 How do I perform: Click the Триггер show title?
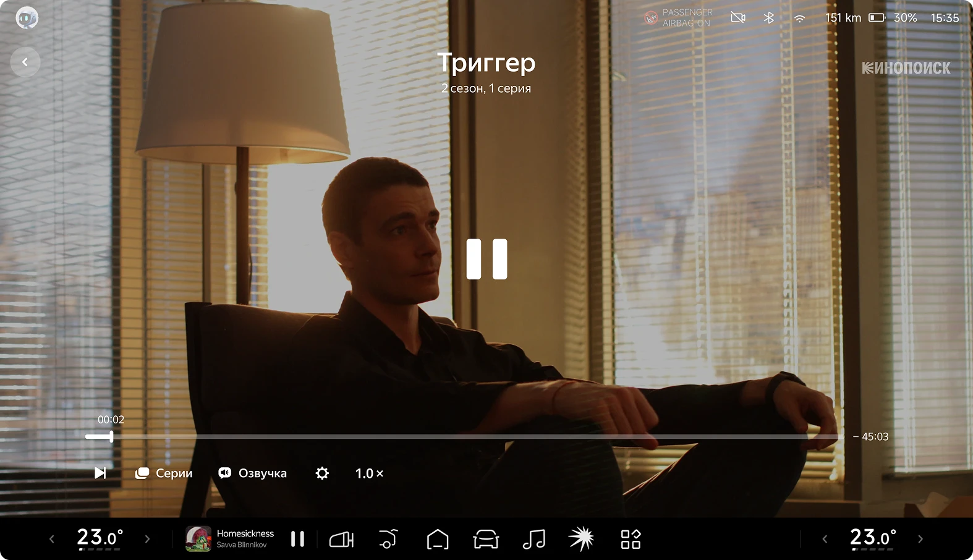click(x=487, y=62)
